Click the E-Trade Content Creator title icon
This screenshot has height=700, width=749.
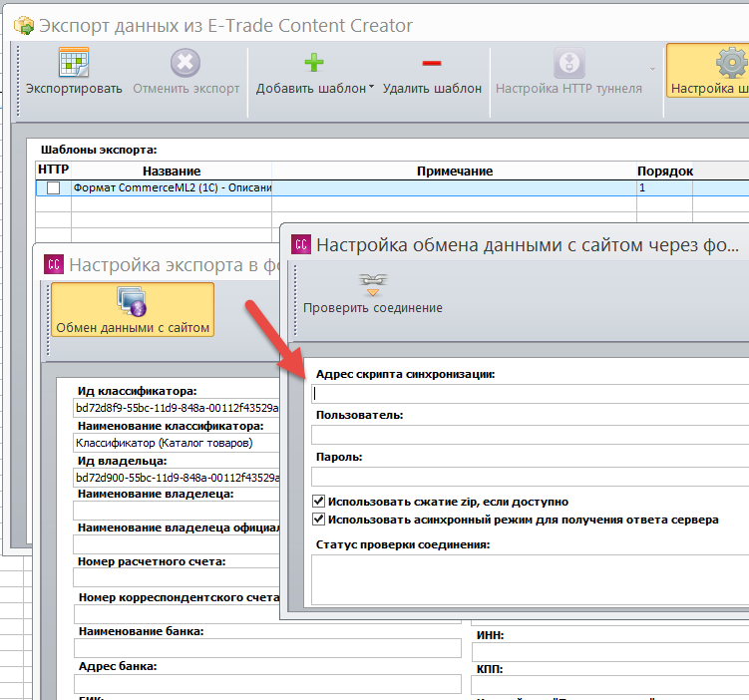(24, 25)
